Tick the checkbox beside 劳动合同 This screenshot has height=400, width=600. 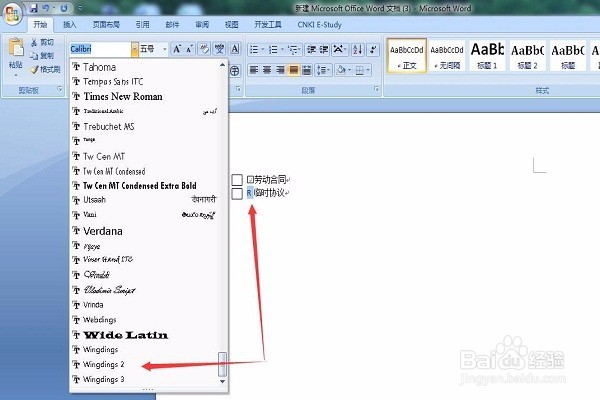237,180
